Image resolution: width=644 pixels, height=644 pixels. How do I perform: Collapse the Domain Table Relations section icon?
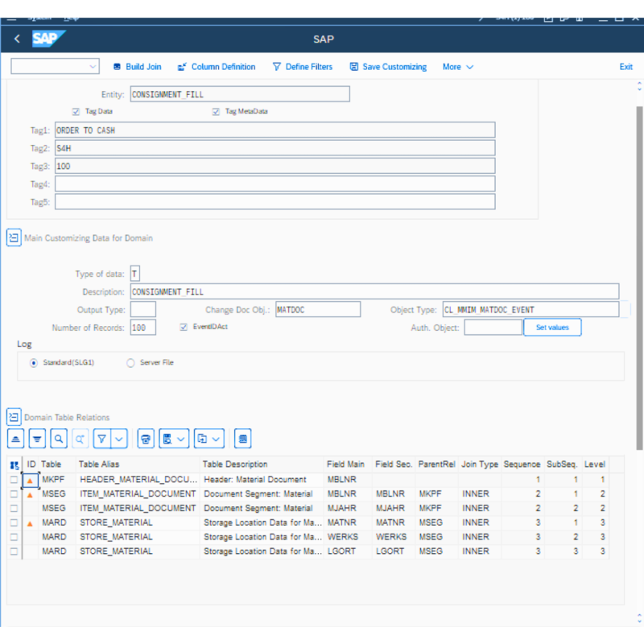point(14,417)
